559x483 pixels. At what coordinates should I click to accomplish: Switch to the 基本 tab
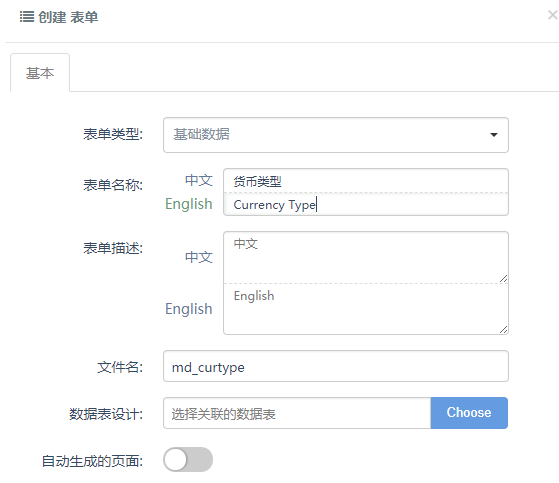tap(40, 73)
